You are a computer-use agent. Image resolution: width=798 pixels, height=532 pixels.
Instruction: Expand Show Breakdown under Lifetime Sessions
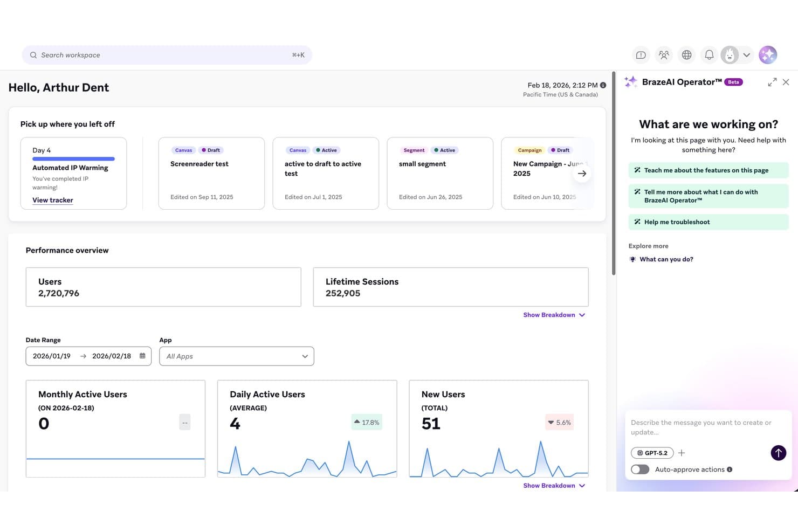tap(554, 315)
